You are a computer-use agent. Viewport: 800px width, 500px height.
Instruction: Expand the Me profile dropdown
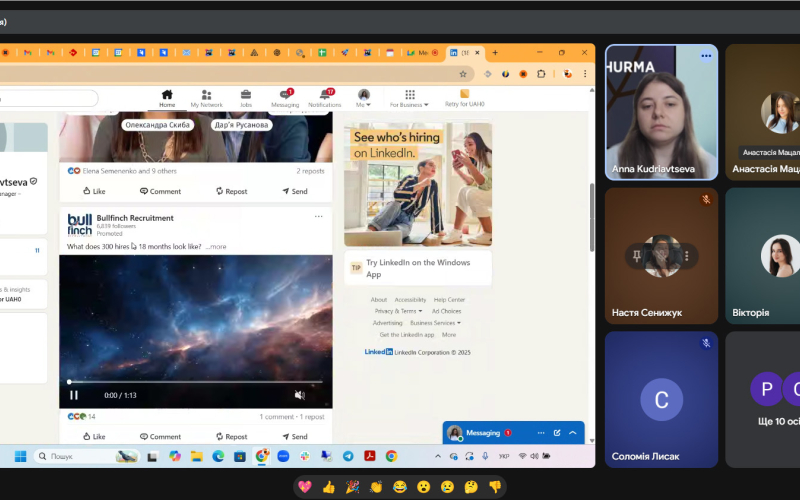(x=364, y=98)
